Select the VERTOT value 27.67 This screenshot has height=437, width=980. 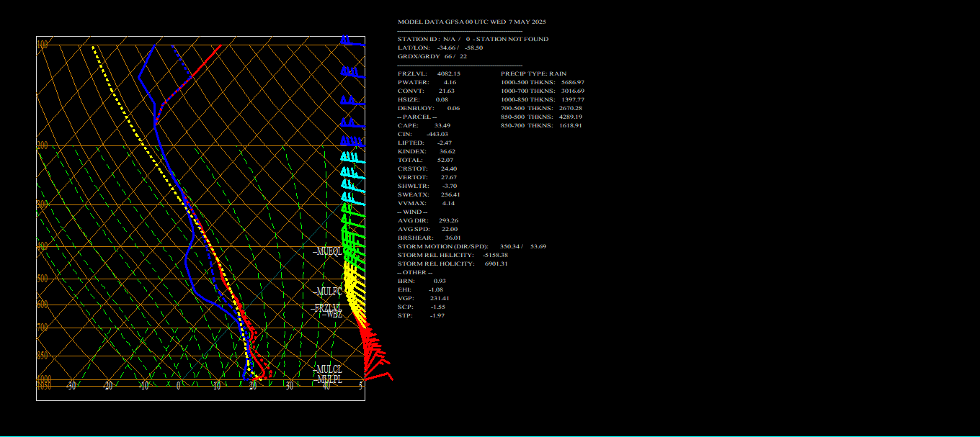click(x=449, y=177)
